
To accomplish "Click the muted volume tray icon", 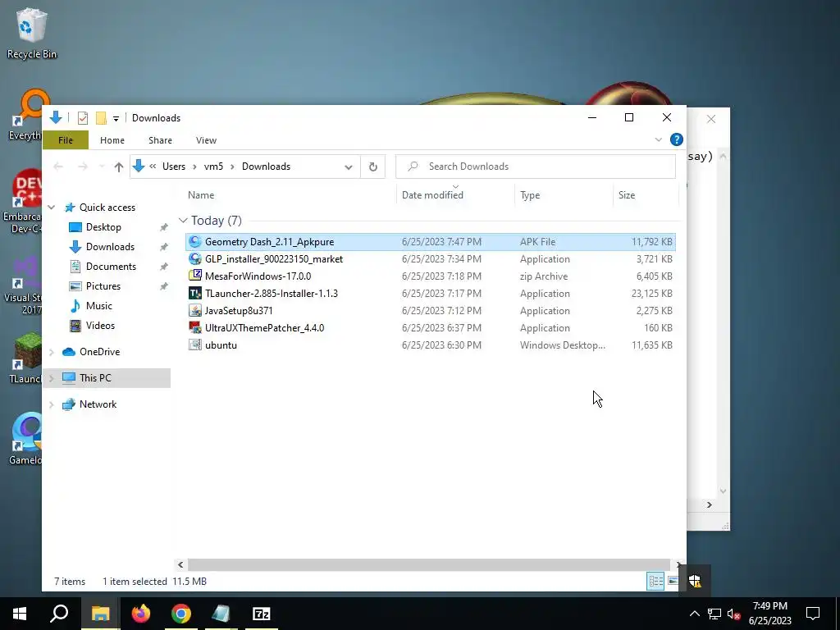I will pos(733,614).
